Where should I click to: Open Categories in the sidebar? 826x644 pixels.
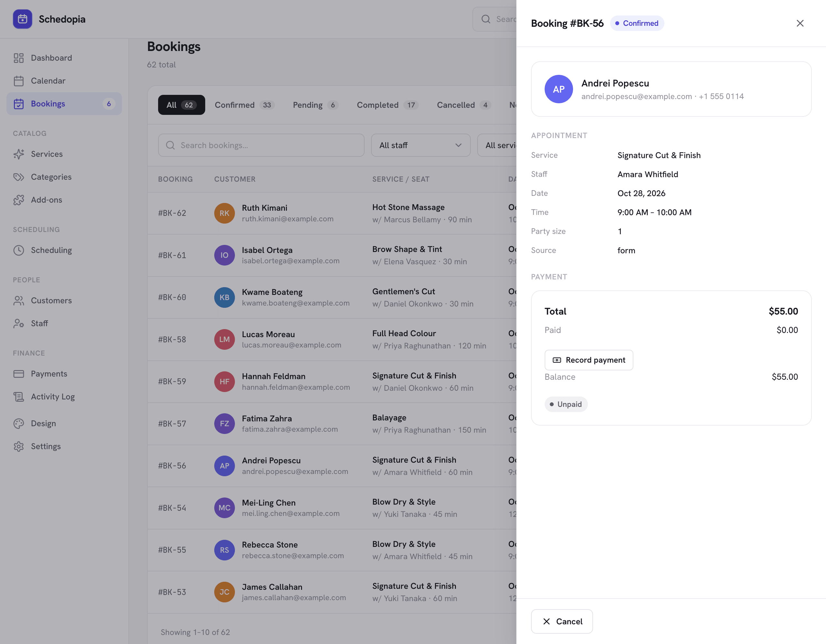(64, 177)
